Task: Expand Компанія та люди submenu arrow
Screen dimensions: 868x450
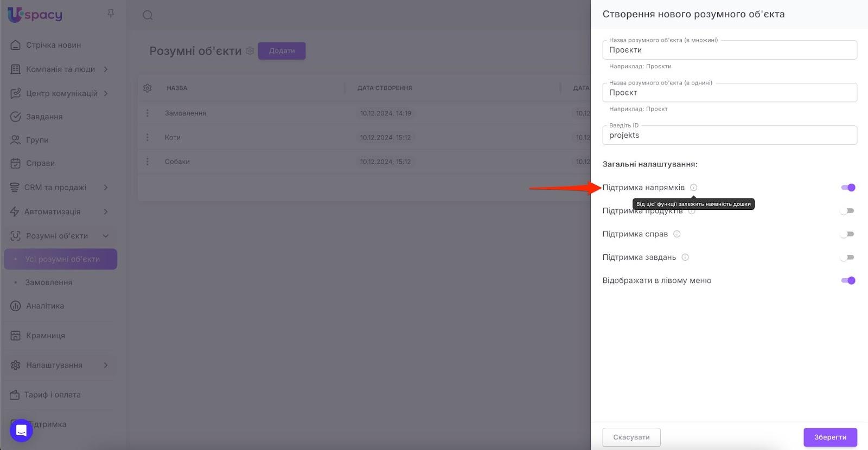Action: click(106, 69)
